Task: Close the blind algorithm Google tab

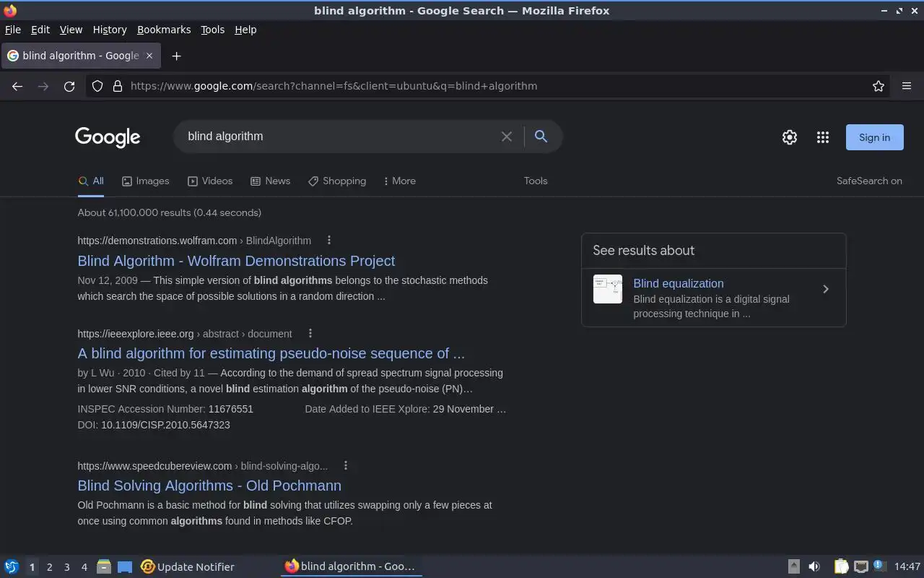Action: 149,56
